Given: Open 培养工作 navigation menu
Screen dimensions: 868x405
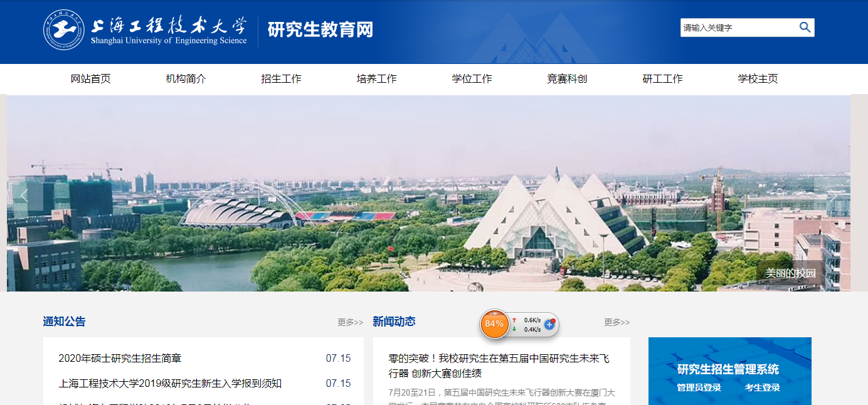Looking at the screenshot, I should click(377, 79).
